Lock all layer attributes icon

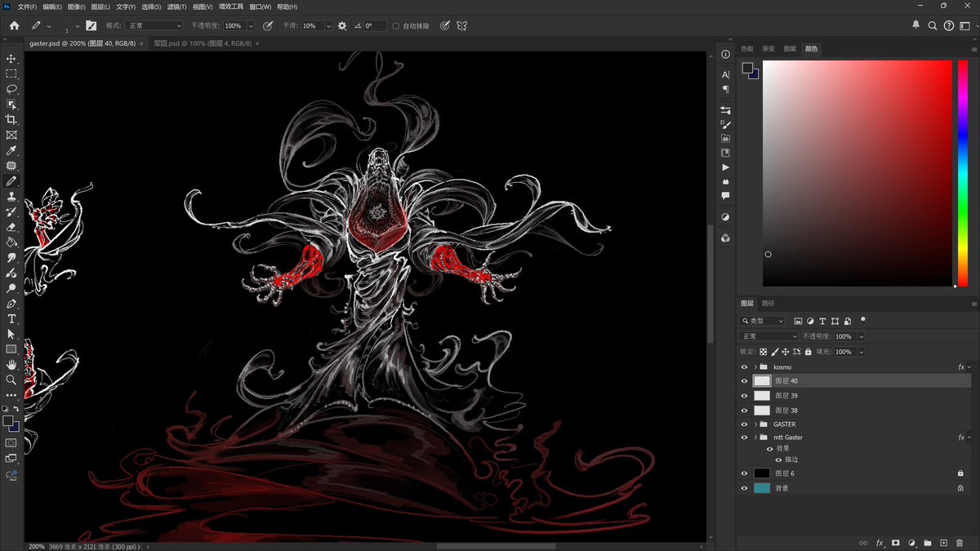808,352
